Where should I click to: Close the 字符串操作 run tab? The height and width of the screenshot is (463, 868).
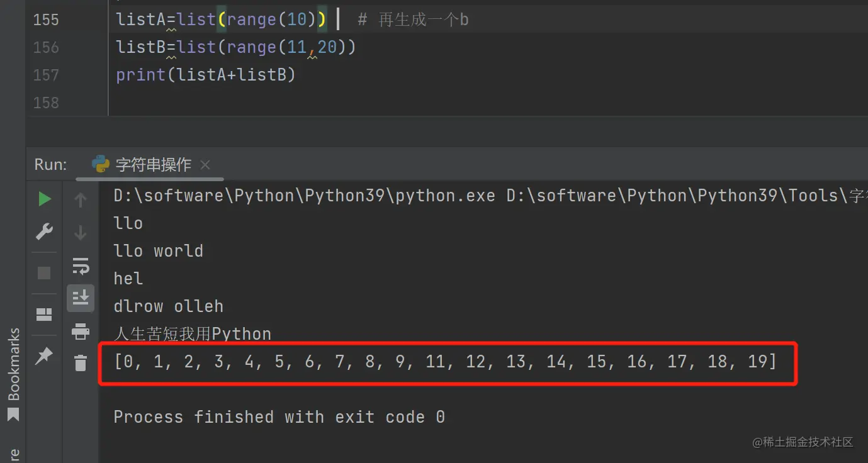205,165
